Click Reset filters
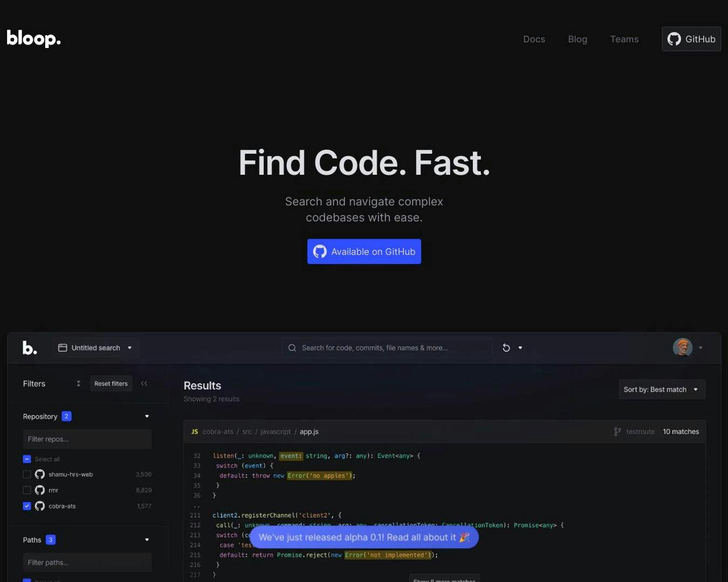This screenshot has width=728, height=582. [x=111, y=383]
